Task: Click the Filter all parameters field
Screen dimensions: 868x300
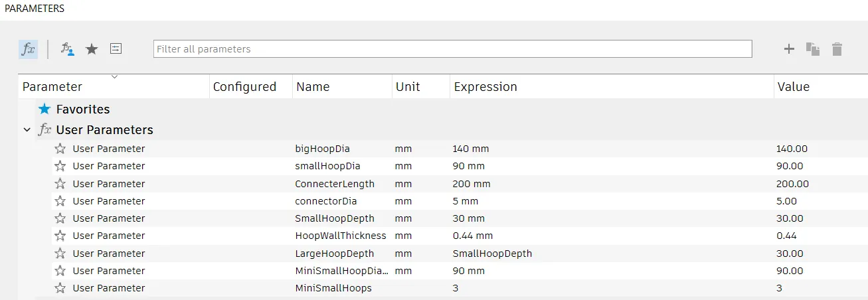Action: (x=452, y=49)
